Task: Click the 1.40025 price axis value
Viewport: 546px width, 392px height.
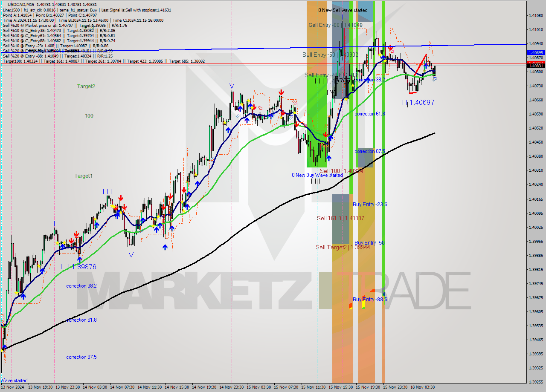Action: [x=536, y=227]
